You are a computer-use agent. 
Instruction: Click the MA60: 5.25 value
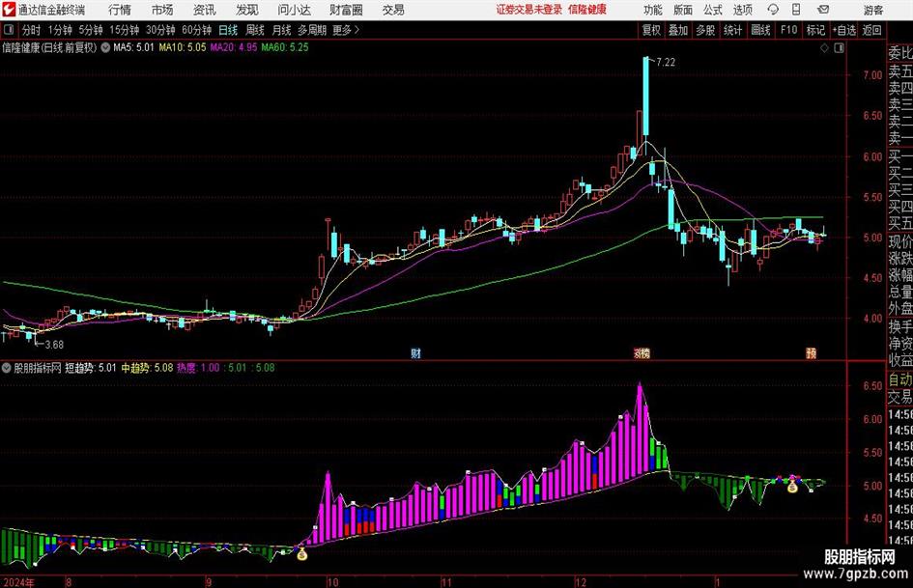tap(285, 47)
